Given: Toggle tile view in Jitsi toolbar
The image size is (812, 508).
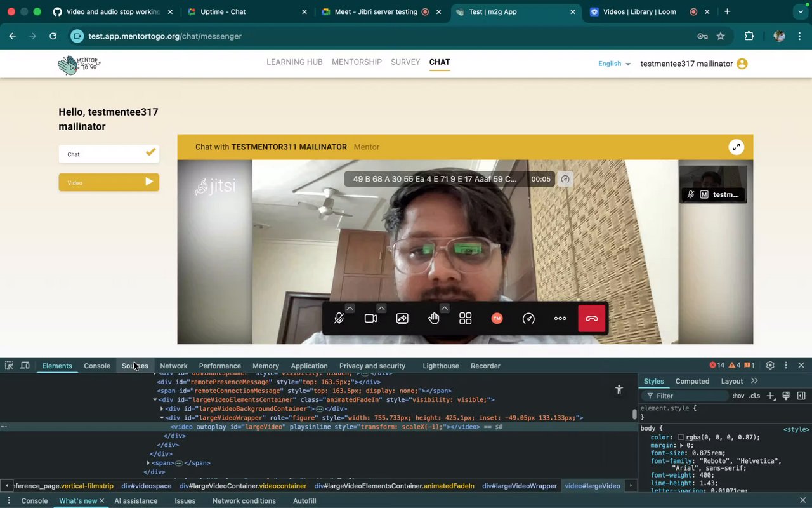Looking at the screenshot, I should [466, 319].
